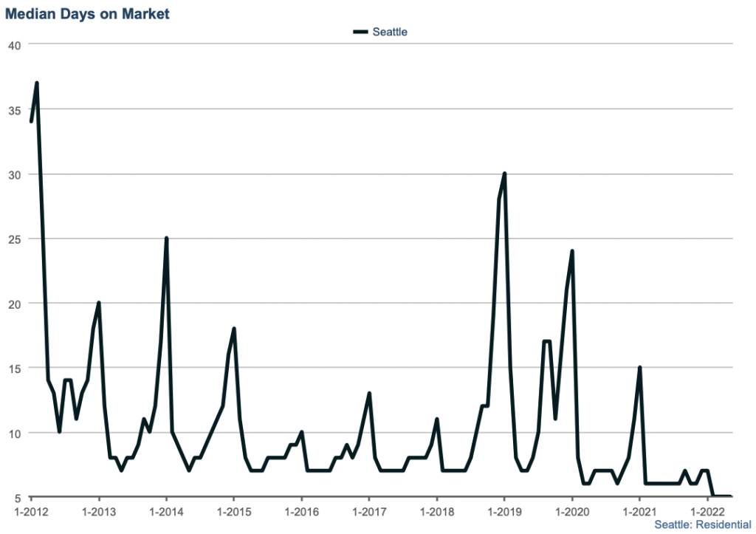This screenshot has width=756, height=534.
Task: Open the Seattle: Residential footer link
Action: coord(702,524)
